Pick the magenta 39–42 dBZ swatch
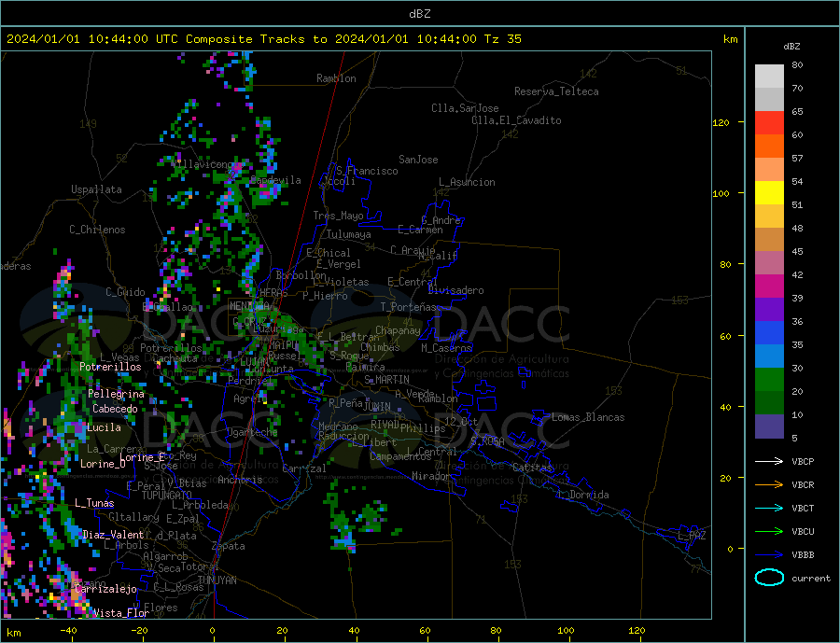Screen dimensions: 840x643 point(769,287)
